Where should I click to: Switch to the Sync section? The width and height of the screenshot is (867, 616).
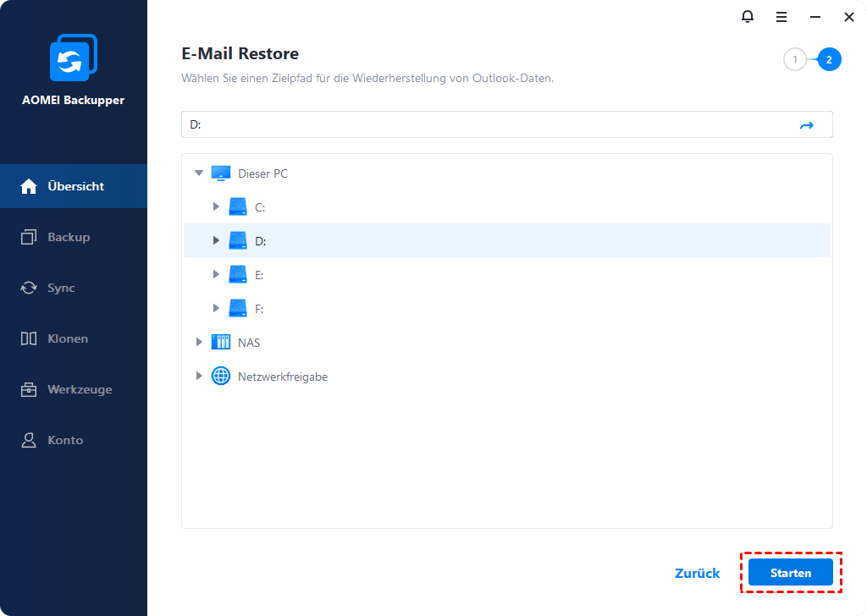[x=74, y=288]
